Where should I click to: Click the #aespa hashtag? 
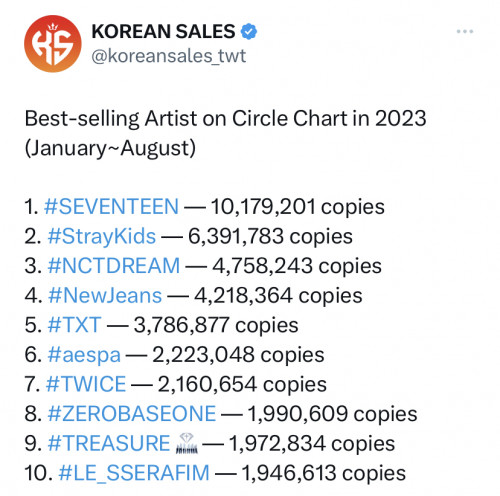(x=84, y=355)
